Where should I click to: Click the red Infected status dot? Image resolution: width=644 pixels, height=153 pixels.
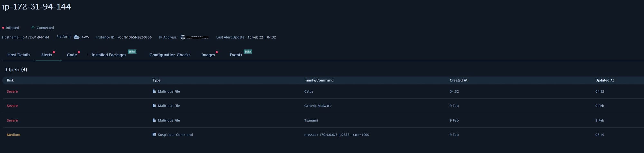point(3,28)
